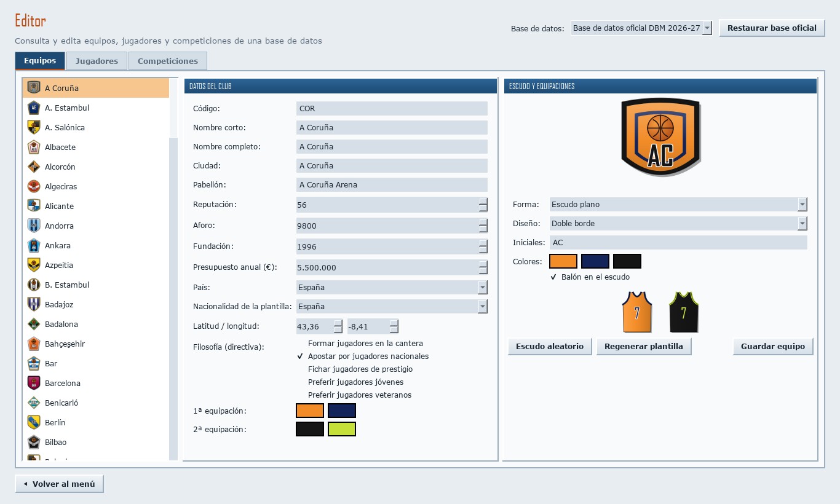840x504 pixels.
Task: Open Nacionalidad de la plantilla dropdown
Action: 392,306
